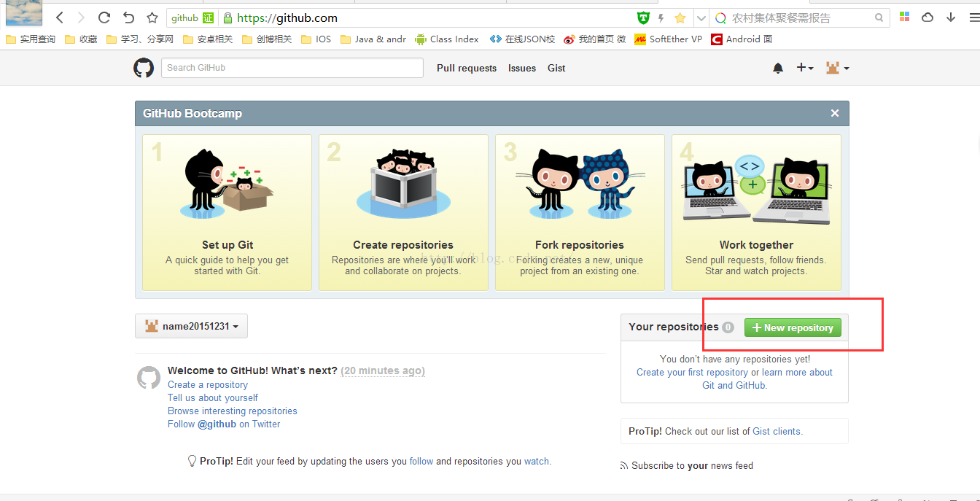Click the watch link in ProTip
980x501 pixels.
point(537,461)
